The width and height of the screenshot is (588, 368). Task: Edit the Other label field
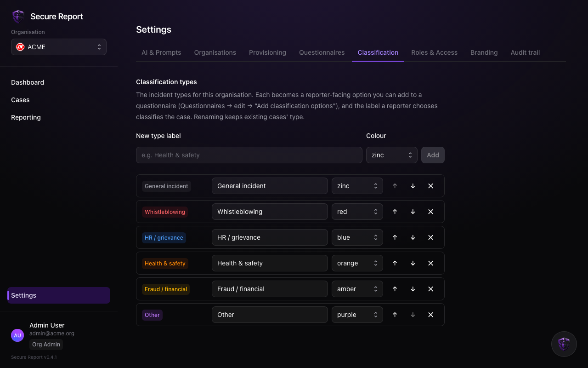[x=270, y=315]
